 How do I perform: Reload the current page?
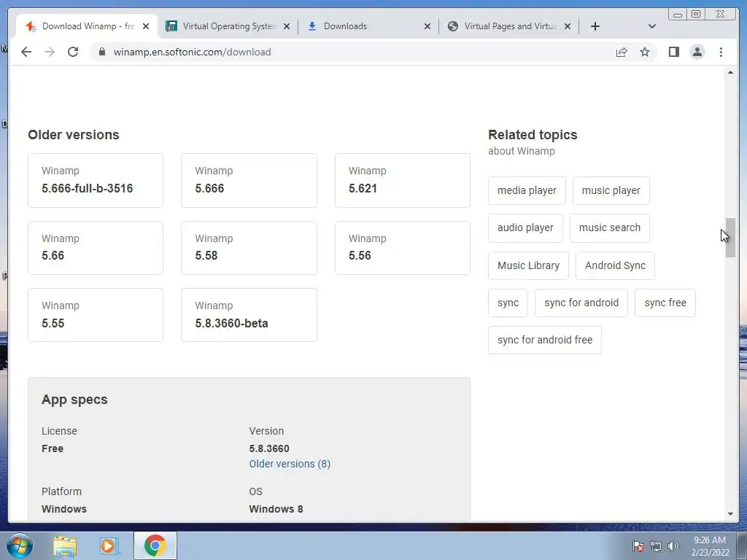(x=73, y=52)
